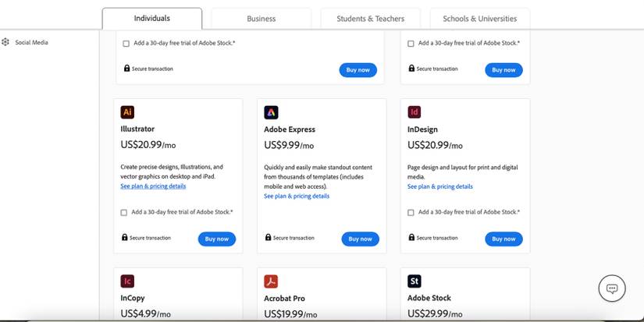
Task: Click the InCopy app icon
Action: point(127,281)
